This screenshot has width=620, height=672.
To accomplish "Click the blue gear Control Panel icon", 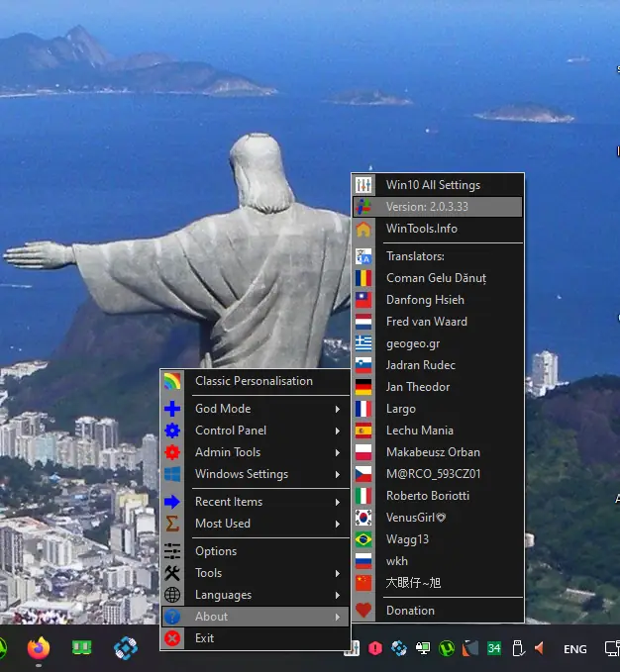I will coord(172,431).
